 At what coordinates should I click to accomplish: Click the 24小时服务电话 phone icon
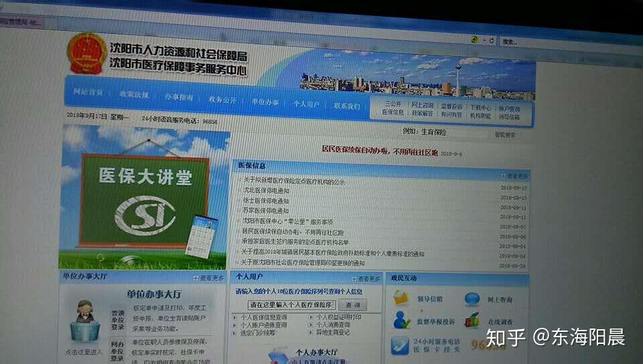coord(400,345)
